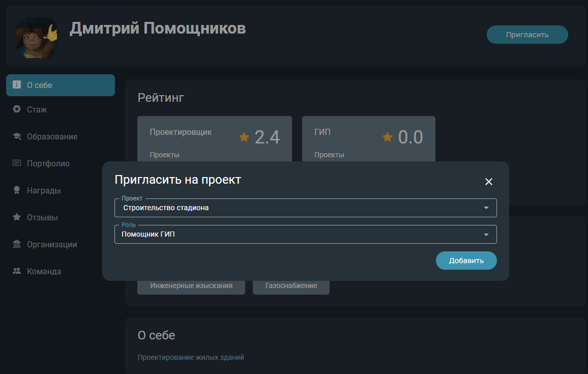
Task: Click the graduation cap Образование icon
Action: point(17,136)
